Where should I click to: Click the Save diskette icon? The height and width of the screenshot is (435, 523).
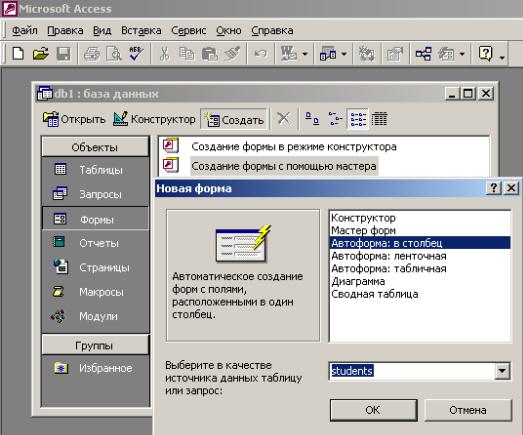pos(63,53)
